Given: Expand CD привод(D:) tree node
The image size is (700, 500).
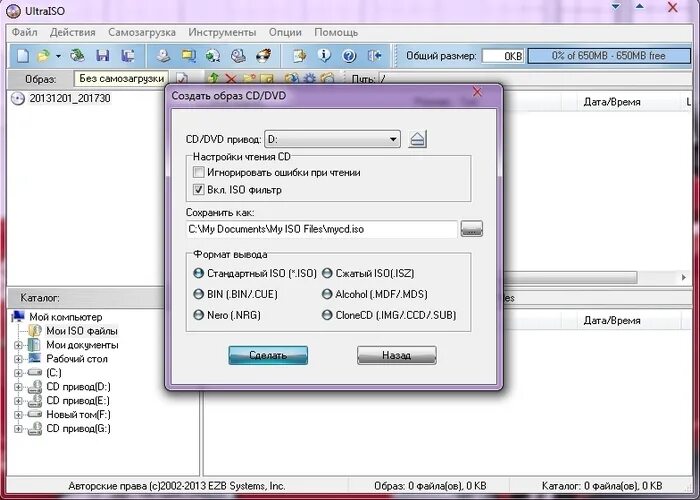Looking at the screenshot, I should coord(18,387).
